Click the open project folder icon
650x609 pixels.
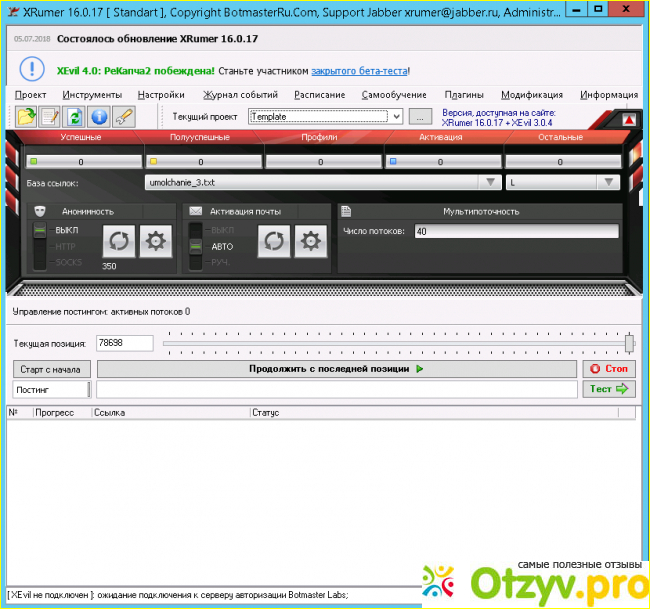(25, 116)
